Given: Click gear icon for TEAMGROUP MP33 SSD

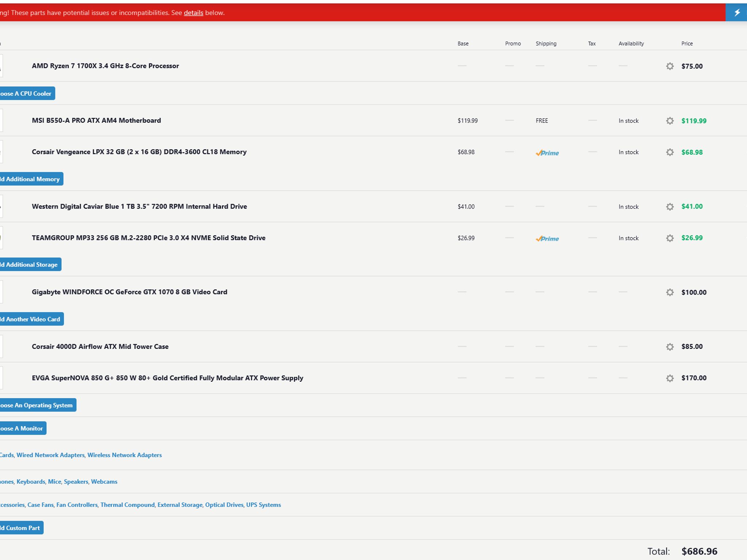Looking at the screenshot, I should point(670,238).
